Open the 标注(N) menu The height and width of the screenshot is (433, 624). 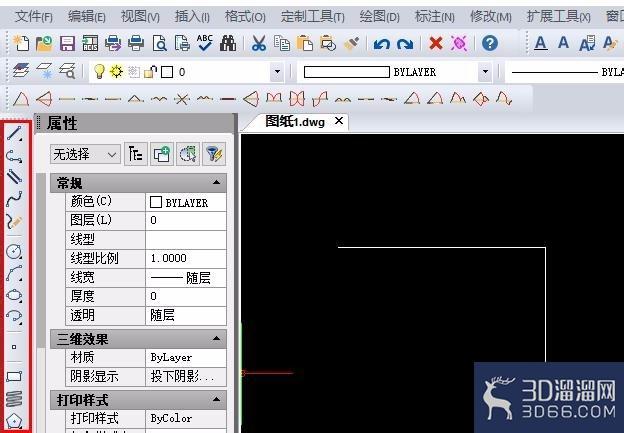(435, 17)
